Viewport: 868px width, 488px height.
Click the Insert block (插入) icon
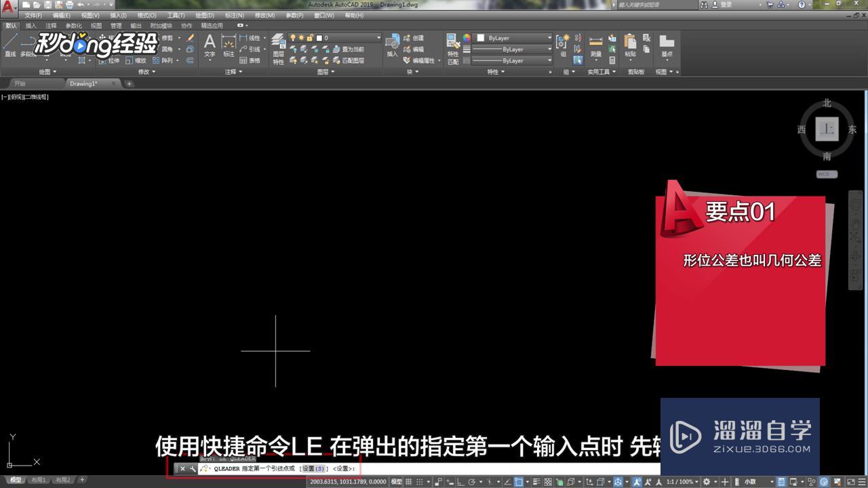[x=392, y=45]
